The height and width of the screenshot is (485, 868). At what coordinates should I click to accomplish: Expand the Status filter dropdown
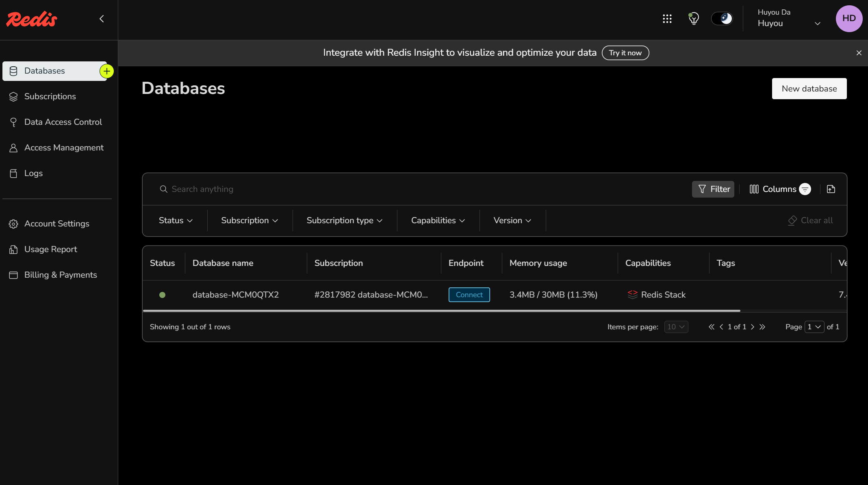176,220
